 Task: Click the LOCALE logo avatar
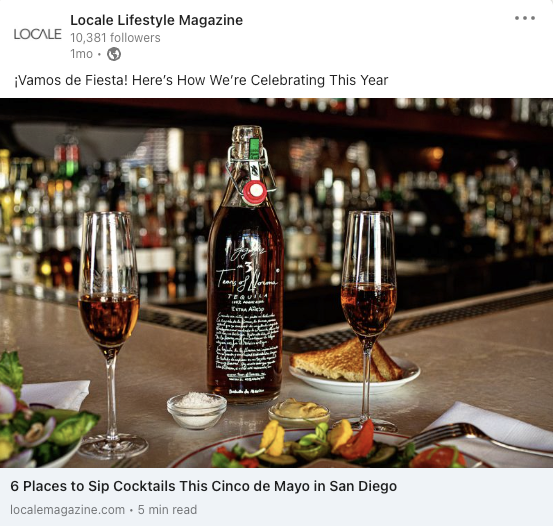click(x=37, y=34)
